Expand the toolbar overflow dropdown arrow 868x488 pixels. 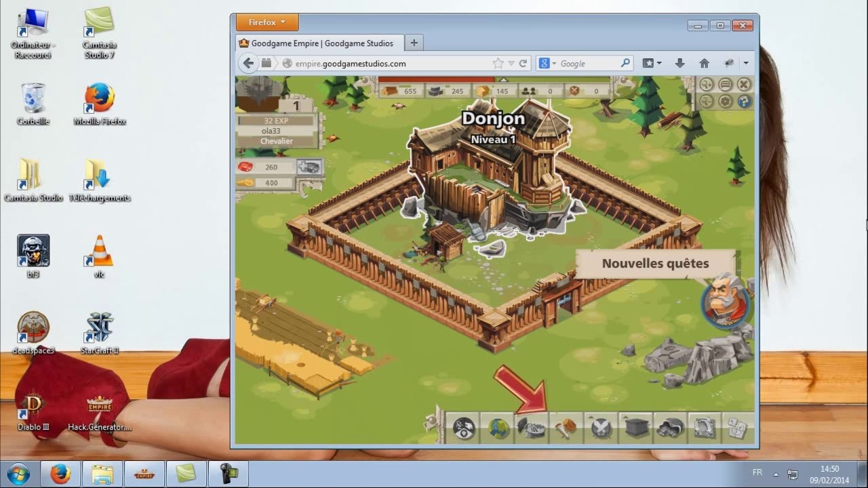(746, 63)
